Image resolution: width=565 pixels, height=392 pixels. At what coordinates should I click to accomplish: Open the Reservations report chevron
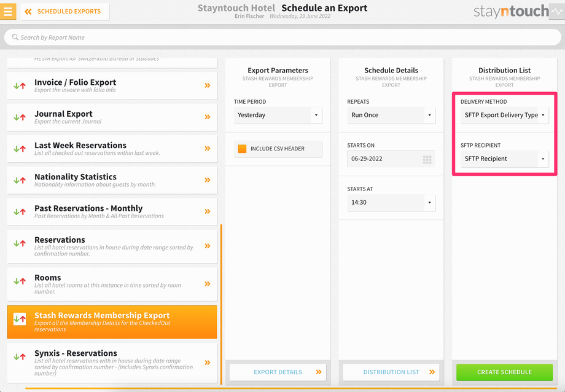tap(208, 246)
